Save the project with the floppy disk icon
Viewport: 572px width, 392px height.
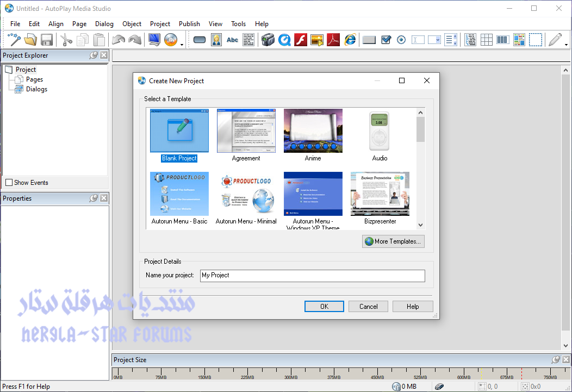47,39
